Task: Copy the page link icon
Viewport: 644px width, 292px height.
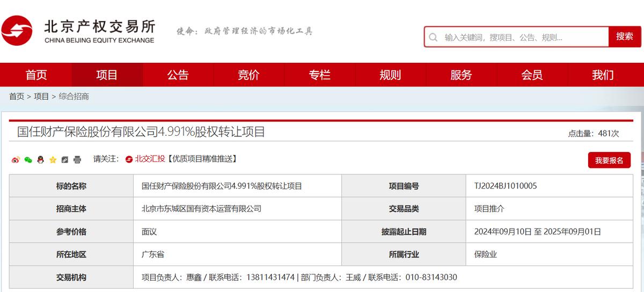Action: (x=65, y=159)
